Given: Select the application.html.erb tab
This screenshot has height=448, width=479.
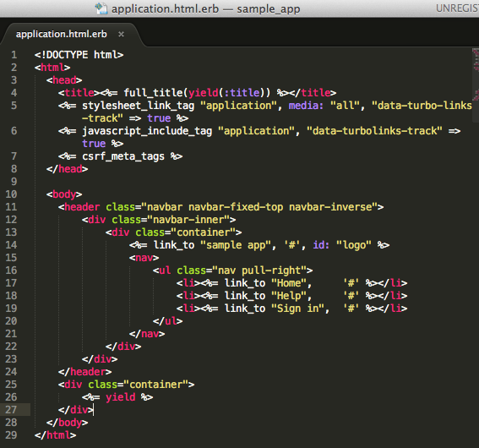Looking at the screenshot, I should [x=62, y=34].
